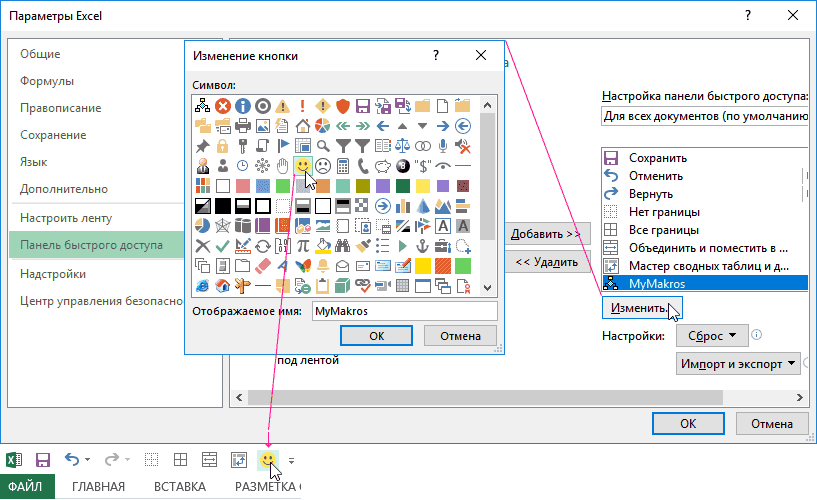Click the Save icon in Quick Access Toolbar
Viewport: 817px width, 500px height.
coord(43,460)
